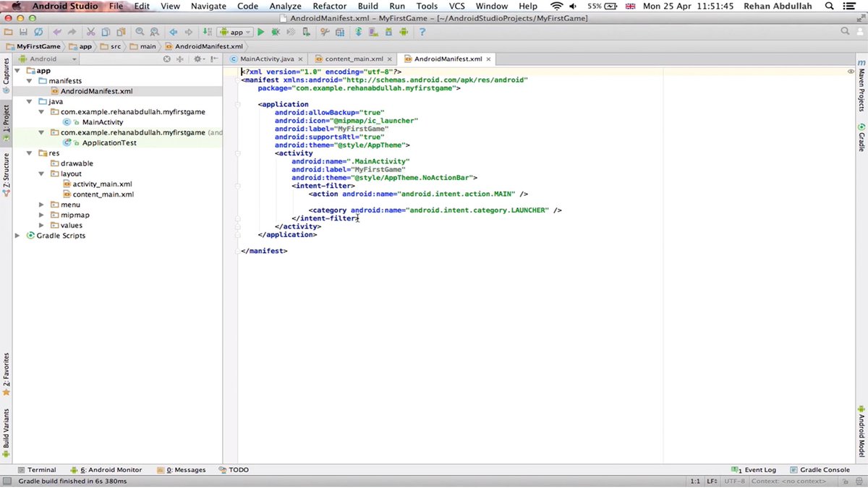Expand the mipmap folder
This screenshot has height=488, width=868.
43,215
